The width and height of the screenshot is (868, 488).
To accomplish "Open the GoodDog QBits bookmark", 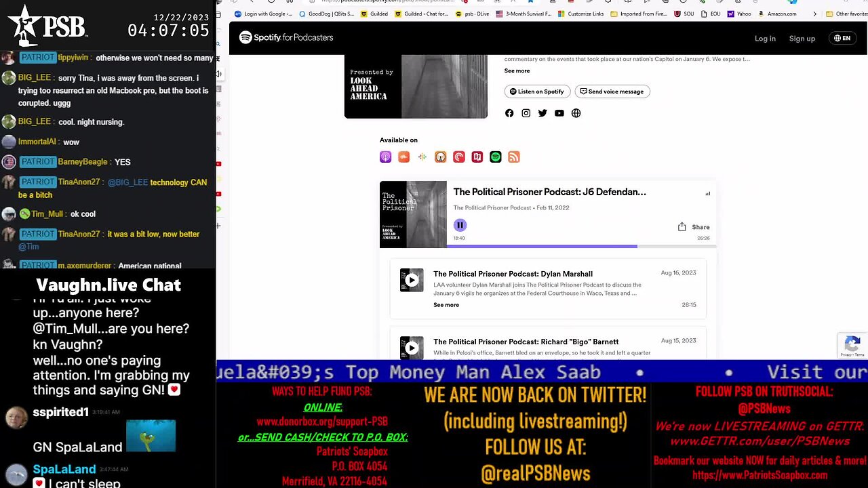I will point(326,14).
